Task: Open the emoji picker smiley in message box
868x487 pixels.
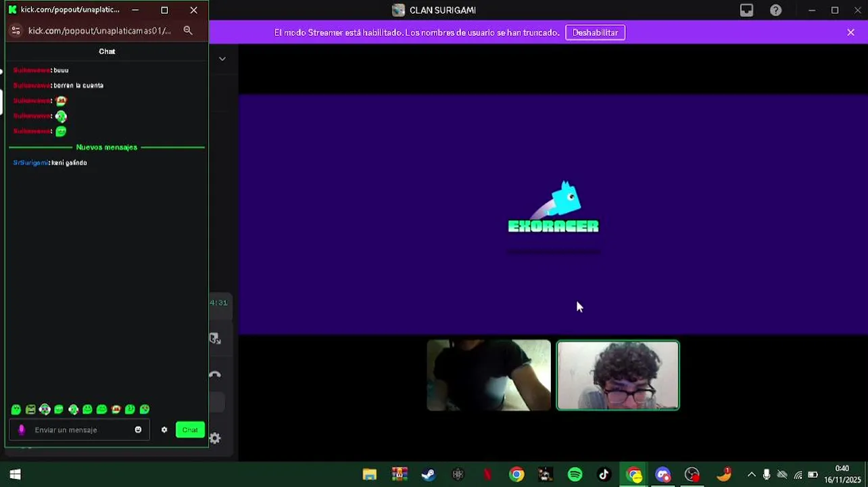Action: pyautogui.click(x=138, y=430)
